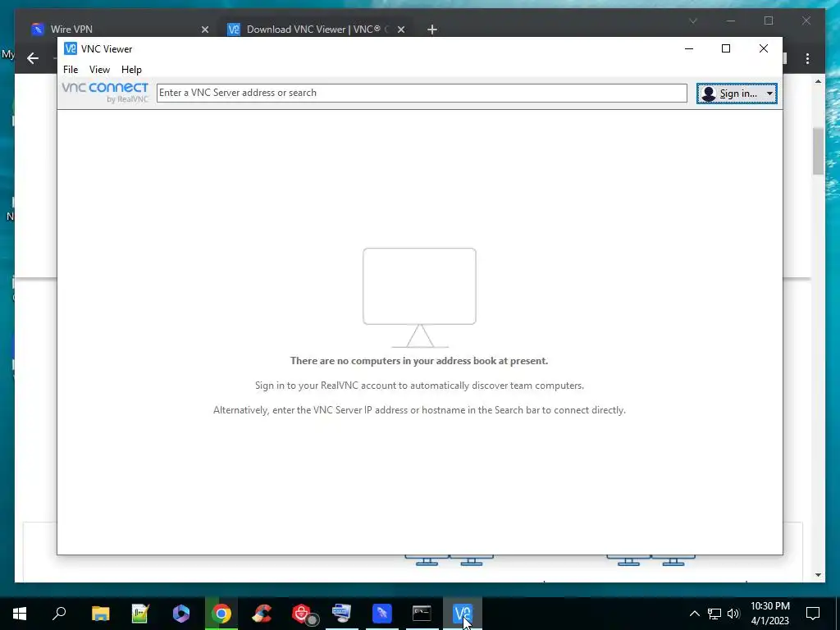Click the empty address book monitor illustration
Image resolution: width=840 pixels, height=630 pixels.
[419, 298]
